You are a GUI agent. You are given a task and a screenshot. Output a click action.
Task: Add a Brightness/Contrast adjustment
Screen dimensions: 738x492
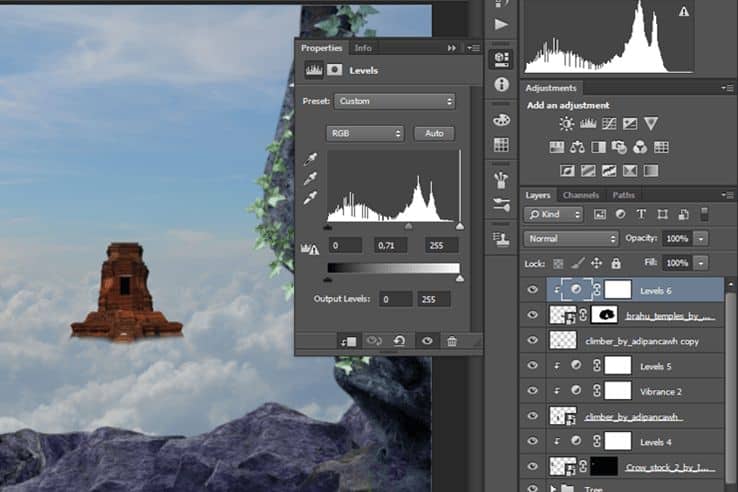pyautogui.click(x=566, y=124)
